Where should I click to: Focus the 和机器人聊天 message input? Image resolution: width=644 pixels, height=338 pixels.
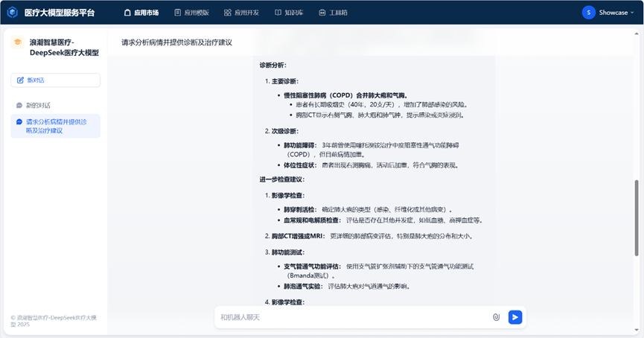(x=353, y=317)
